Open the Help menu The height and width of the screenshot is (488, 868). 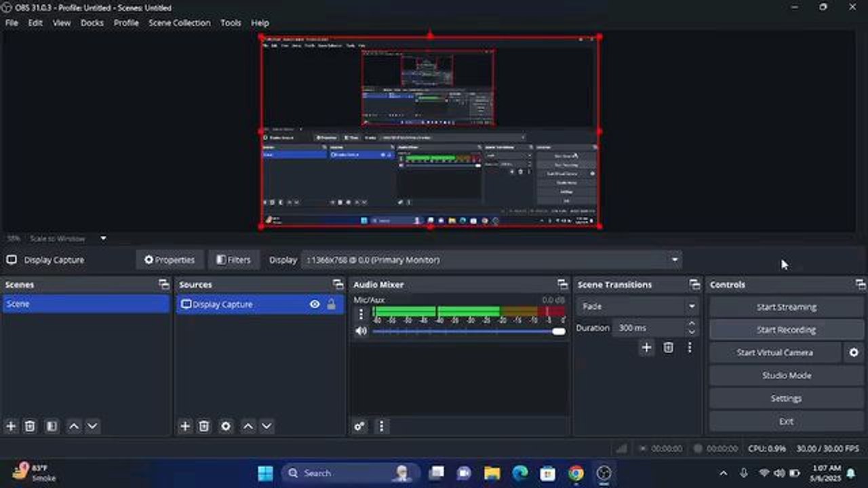(260, 22)
